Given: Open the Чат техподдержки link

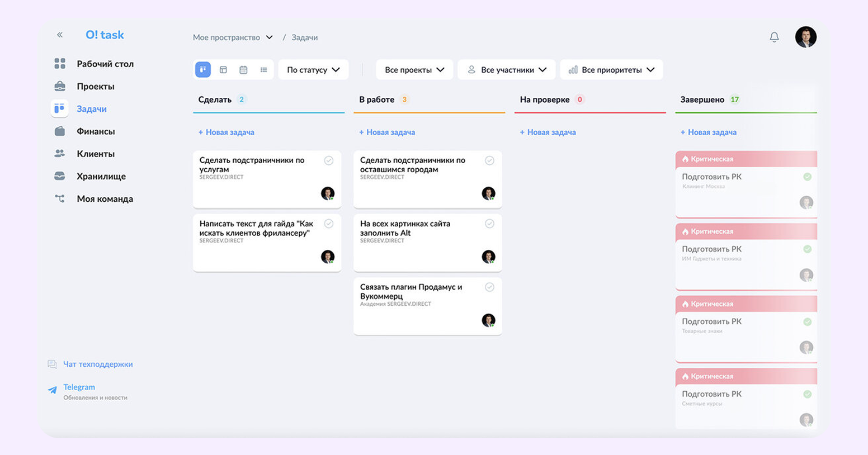Looking at the screenshot, I should [x=98, y=364].
